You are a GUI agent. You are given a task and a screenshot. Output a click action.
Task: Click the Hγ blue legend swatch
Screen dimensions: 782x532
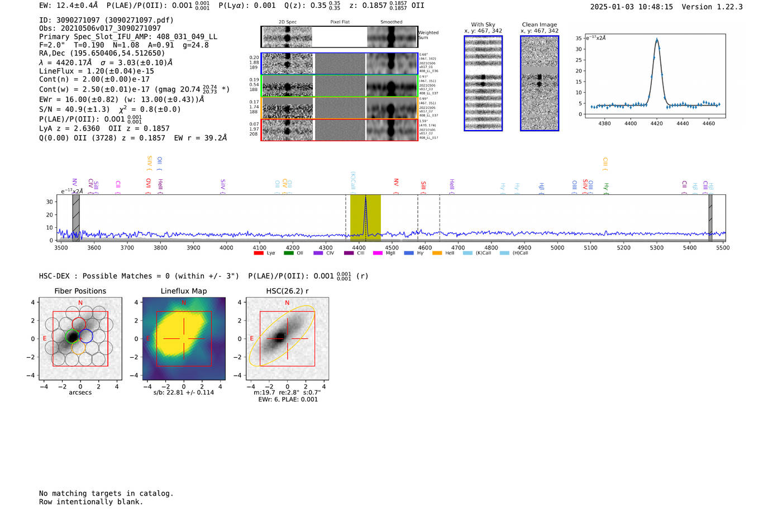click(408, 253)
